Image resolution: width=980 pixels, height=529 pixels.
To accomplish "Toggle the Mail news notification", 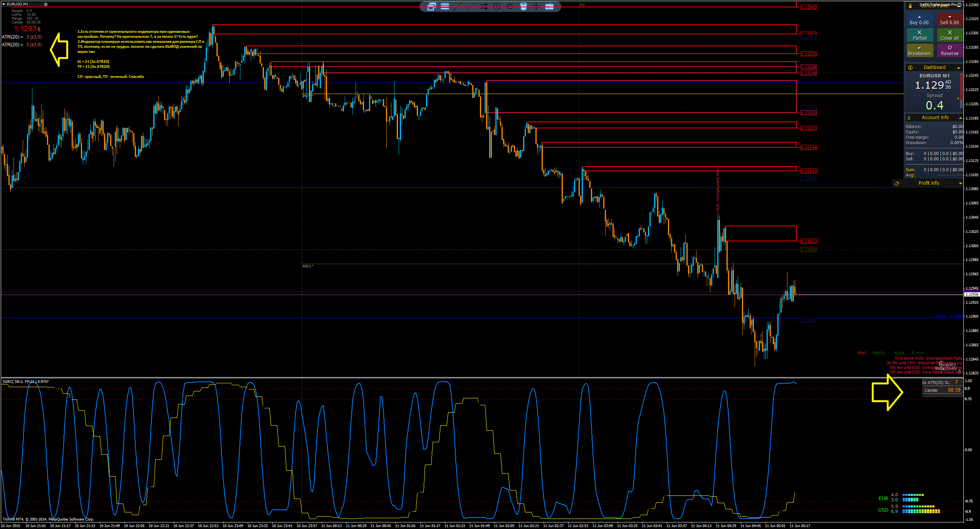I will pos(862,353).
